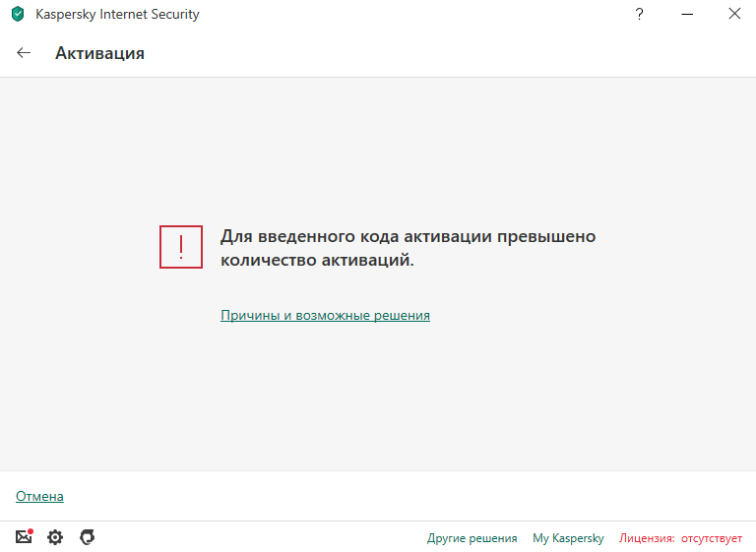Open notifications envelope icon with red dot

(x=24, y=536)
